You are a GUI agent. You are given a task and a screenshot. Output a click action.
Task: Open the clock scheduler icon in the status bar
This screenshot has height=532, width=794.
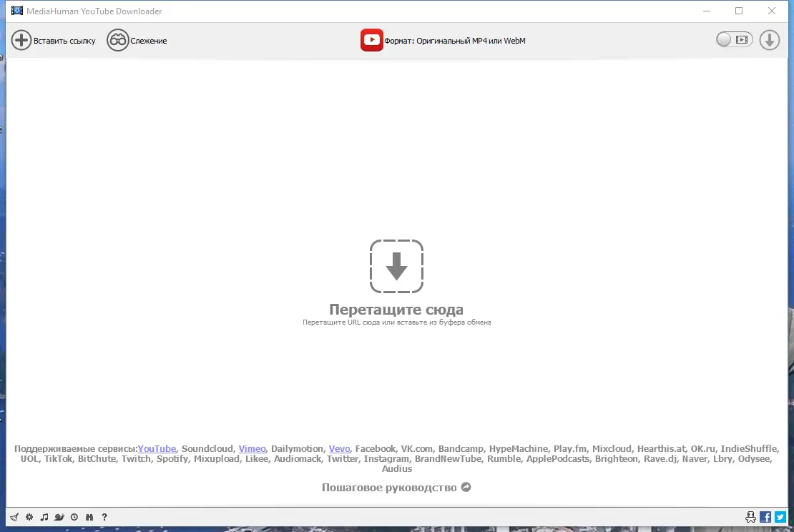click(x=74, y=517)
